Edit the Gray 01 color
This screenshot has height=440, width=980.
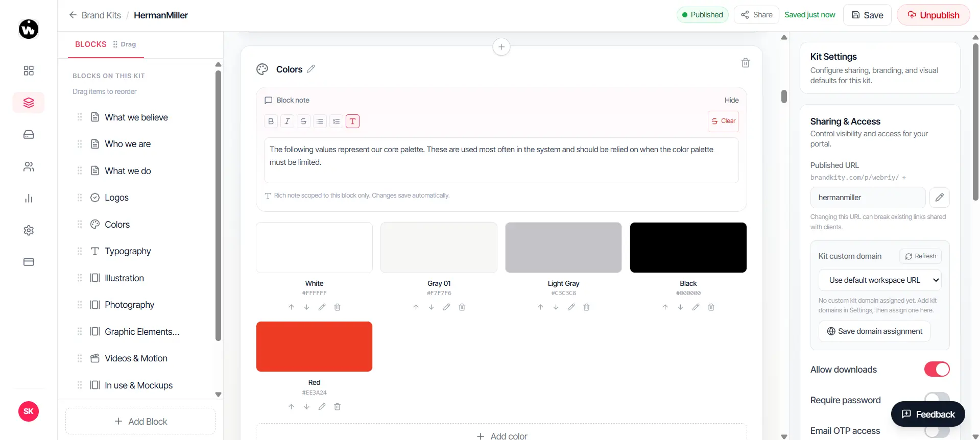pos(446,307)
